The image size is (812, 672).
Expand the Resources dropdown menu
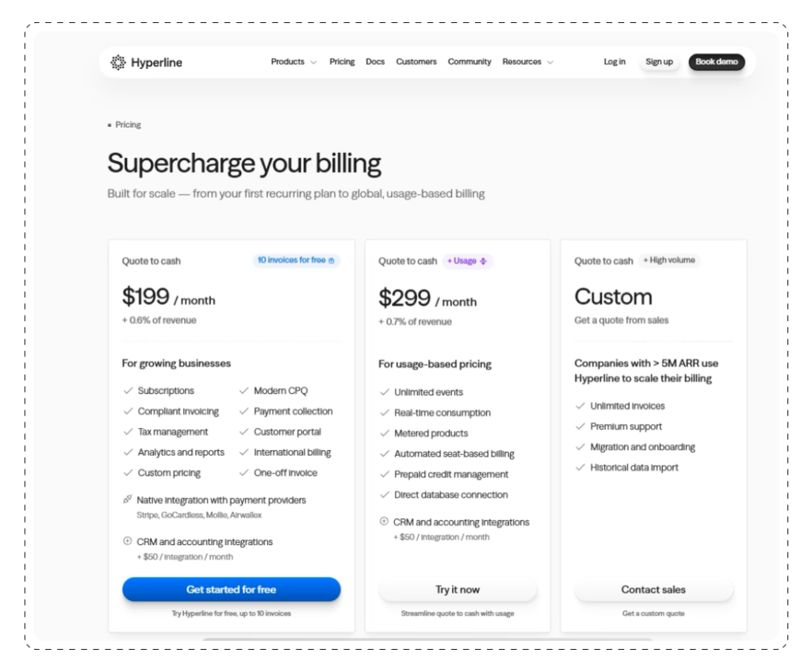point(527,61)
